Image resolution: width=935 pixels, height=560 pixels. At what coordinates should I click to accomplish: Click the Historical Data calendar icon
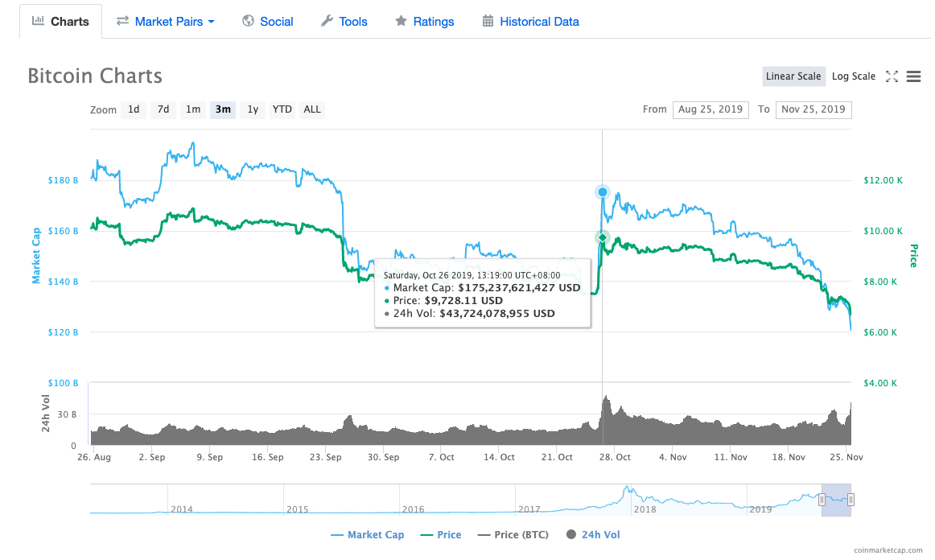coord(488,21)
